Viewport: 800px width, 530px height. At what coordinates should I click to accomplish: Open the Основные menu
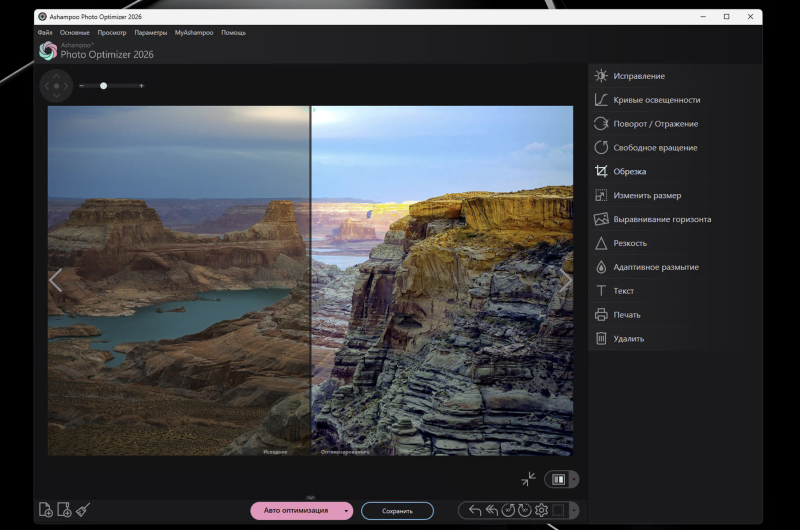click(74, 33)
